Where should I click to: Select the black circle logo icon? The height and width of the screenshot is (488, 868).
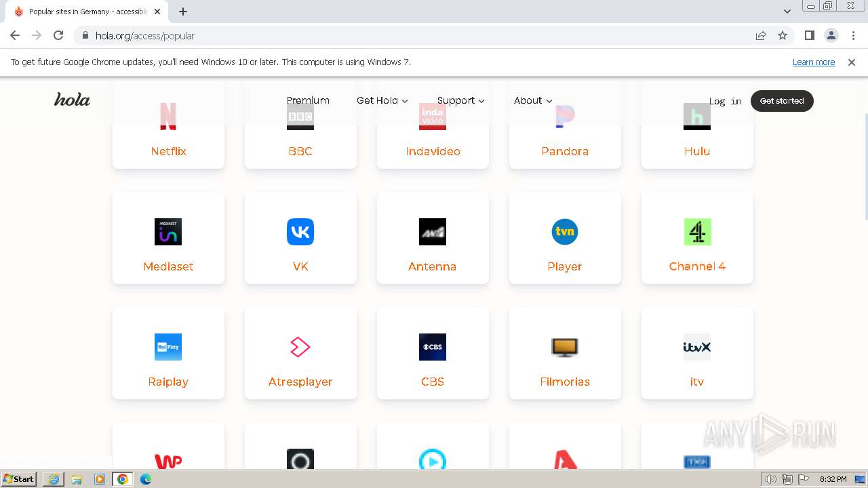[300, 460]
